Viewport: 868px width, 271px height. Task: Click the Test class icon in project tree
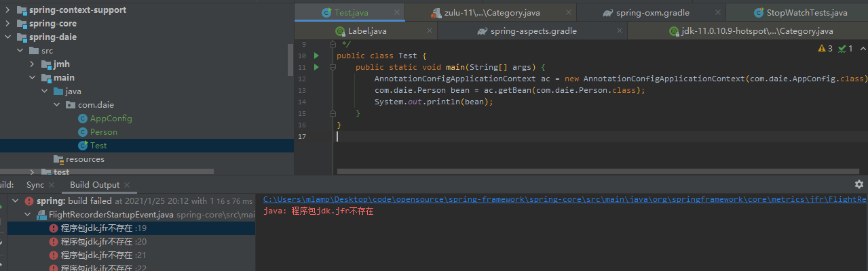[83, 146]
